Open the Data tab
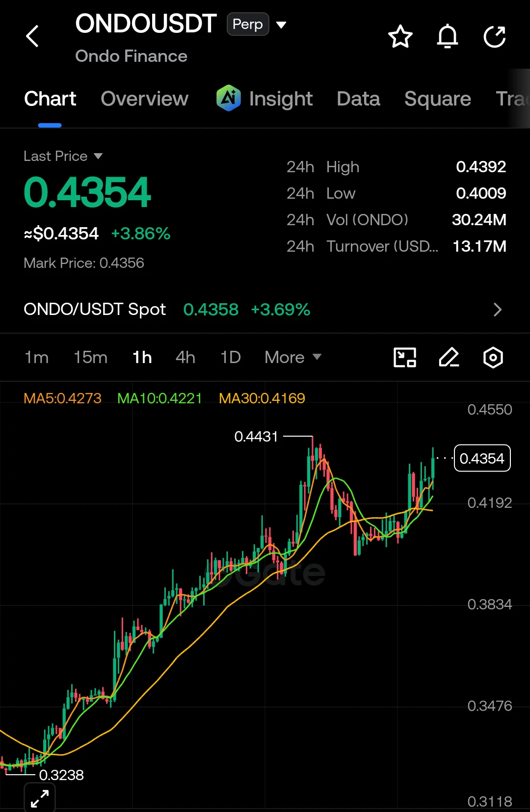This screenshot has width=530, height=812. pos(358,99)
